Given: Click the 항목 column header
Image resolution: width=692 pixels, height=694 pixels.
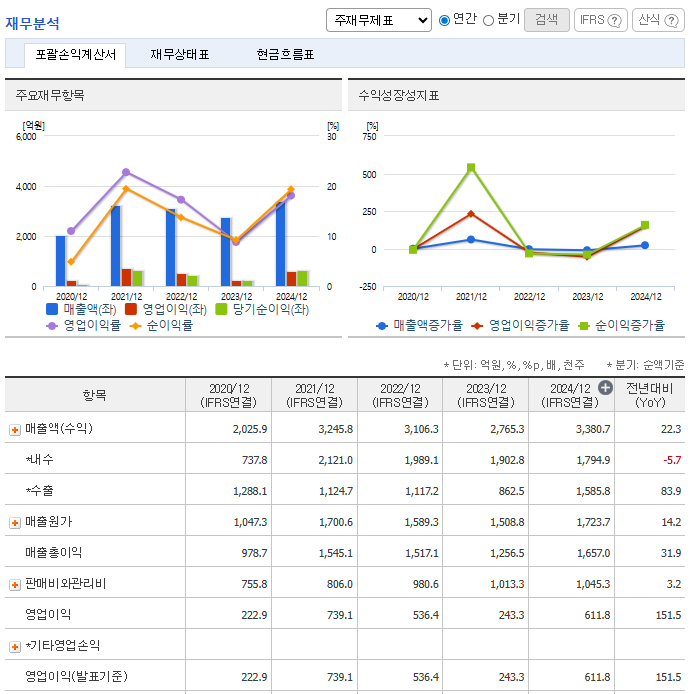Looking at the screenshot, I should [95, 395].
